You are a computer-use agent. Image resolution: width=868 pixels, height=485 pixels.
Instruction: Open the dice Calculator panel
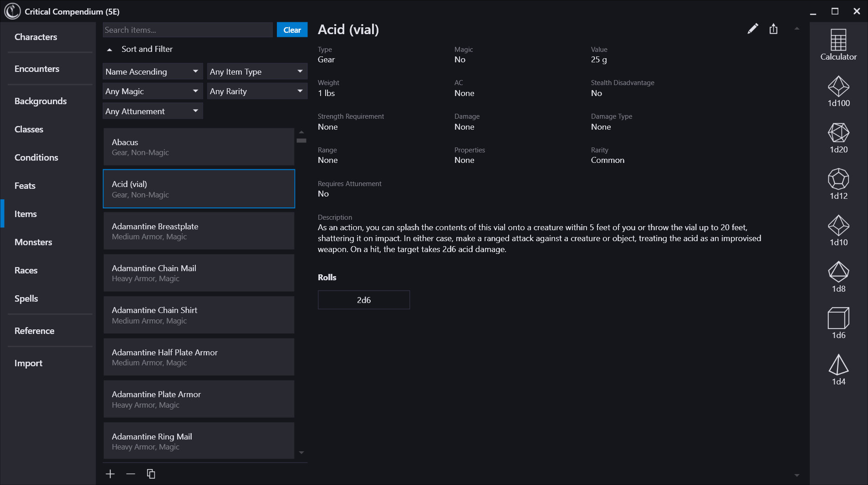pos(838,44)
